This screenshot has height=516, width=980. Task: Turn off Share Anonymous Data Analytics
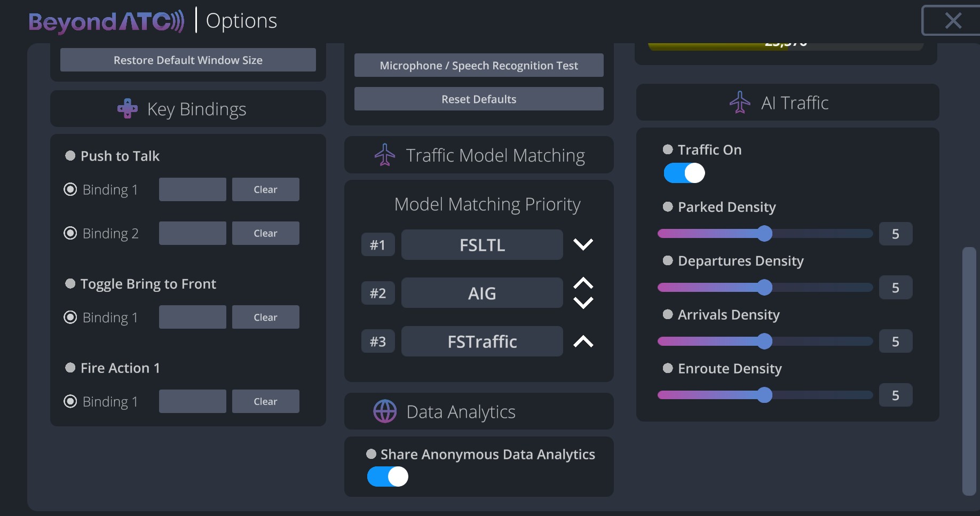(388, 477)
